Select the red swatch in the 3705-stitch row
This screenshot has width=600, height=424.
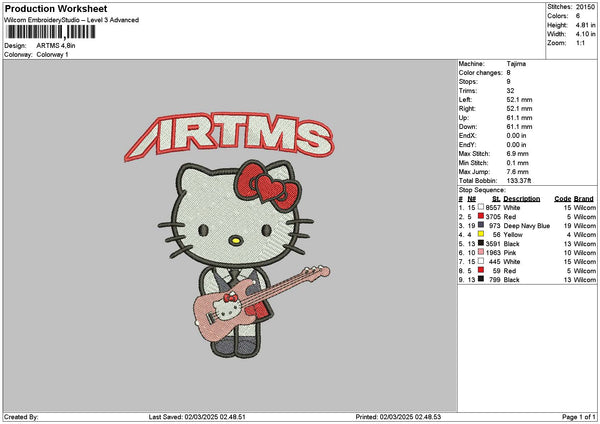481,216
